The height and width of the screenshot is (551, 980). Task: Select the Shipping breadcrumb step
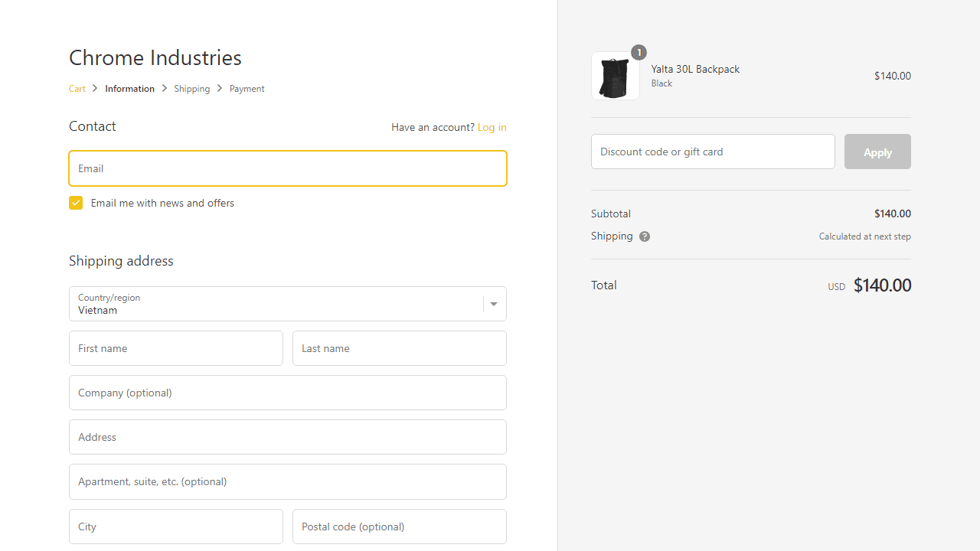(191, 89)
